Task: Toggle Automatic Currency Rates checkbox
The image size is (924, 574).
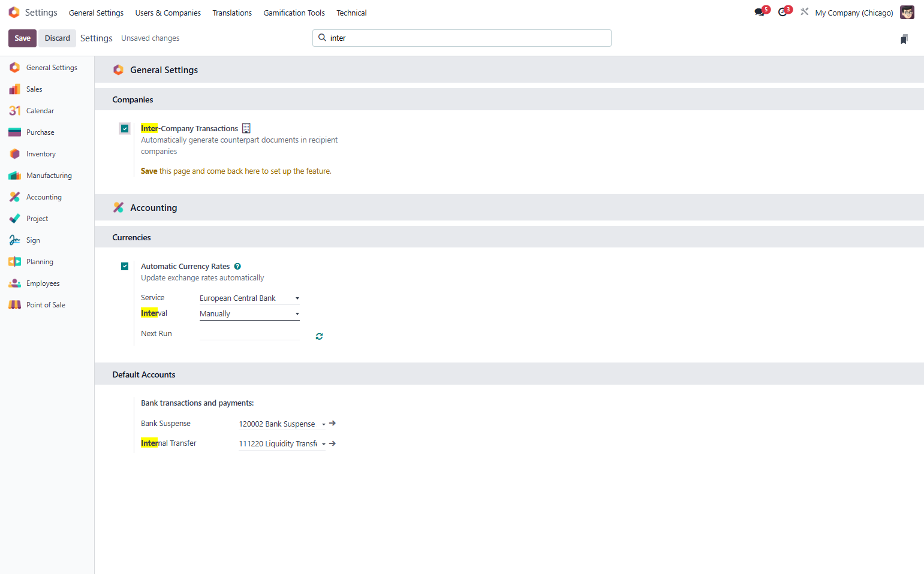Action: click(x=125, y=266)
